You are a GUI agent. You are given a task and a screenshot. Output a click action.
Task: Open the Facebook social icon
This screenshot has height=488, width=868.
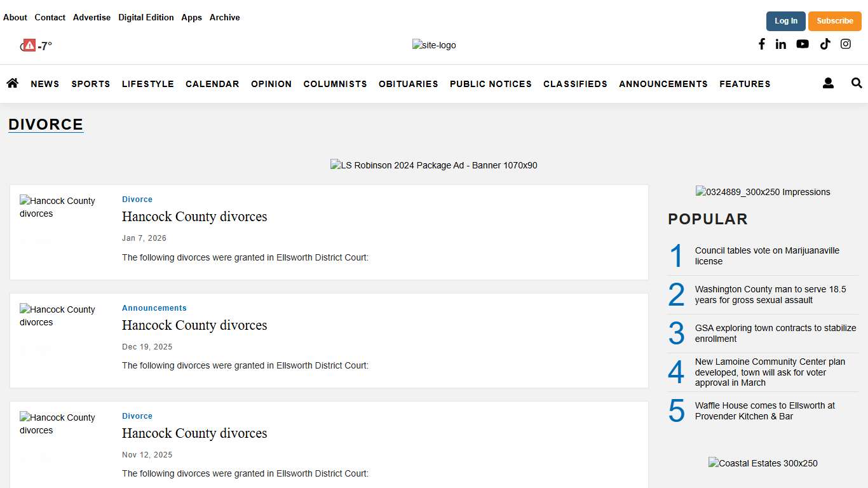click(761, 44)
